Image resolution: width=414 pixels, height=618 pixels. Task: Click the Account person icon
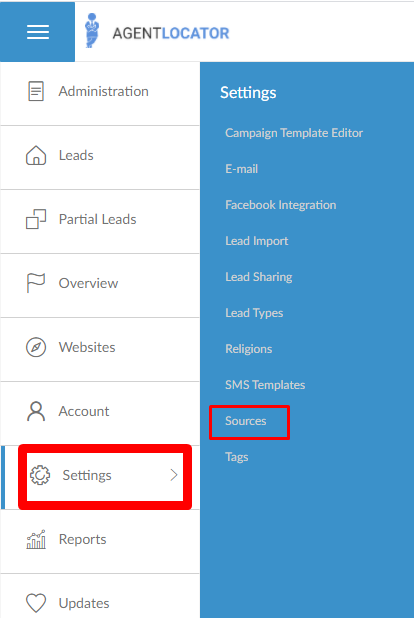point(36,411)
